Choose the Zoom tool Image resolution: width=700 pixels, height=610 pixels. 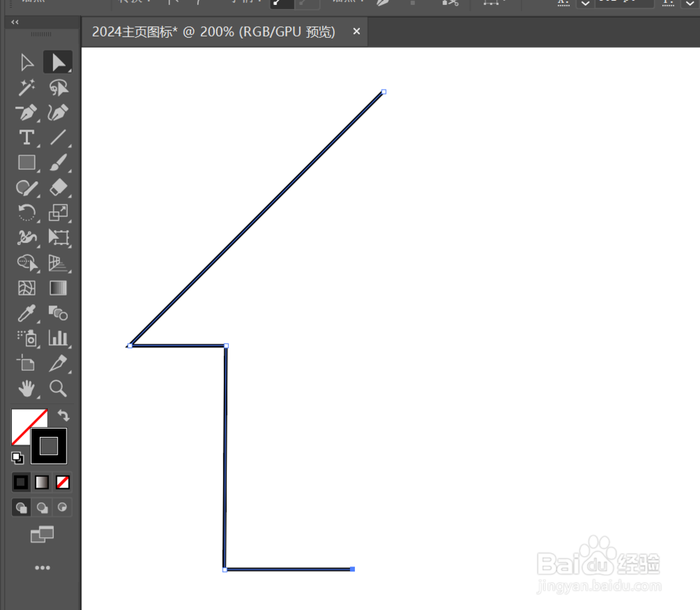pyautogui.click(x=58, y=389)
